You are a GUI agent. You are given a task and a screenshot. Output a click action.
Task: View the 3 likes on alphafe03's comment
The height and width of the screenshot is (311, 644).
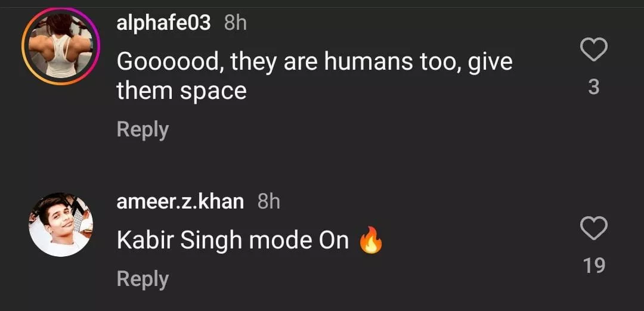click(x=593, y=88)
